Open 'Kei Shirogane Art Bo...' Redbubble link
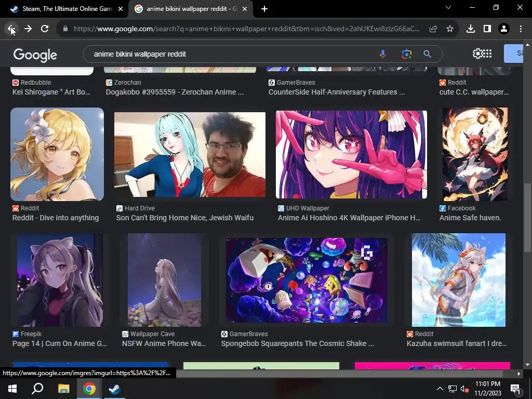This screenshot has width=532, height=399. (x=51, y=92)
